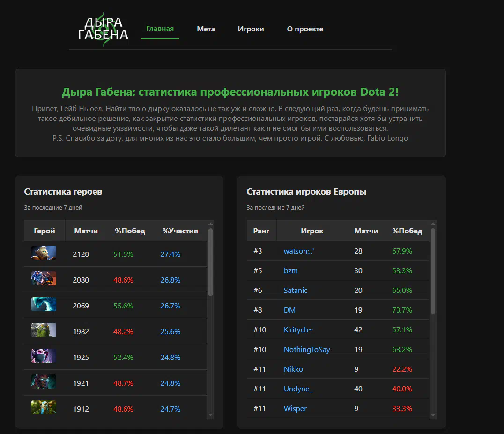Click hero icon in the 1925 matches row
This screenshot has height=434, width=504.
tap(44, 356)
